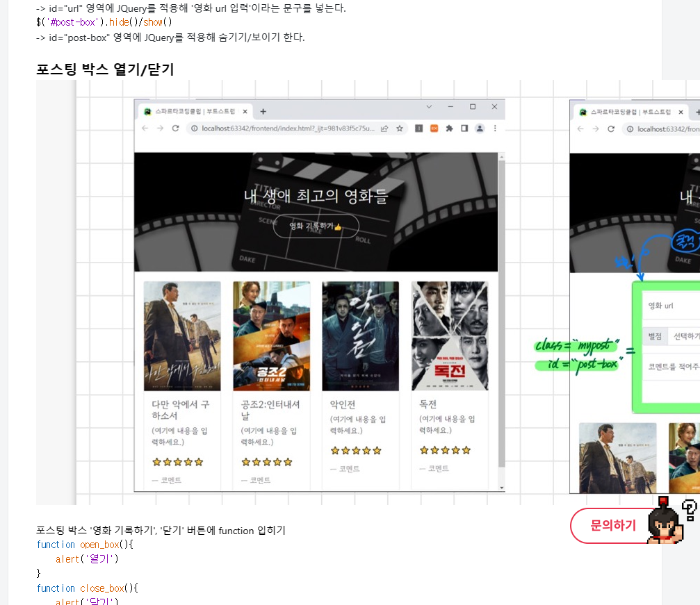Open new tab with plus in first browser

click(x=263, y=112)
